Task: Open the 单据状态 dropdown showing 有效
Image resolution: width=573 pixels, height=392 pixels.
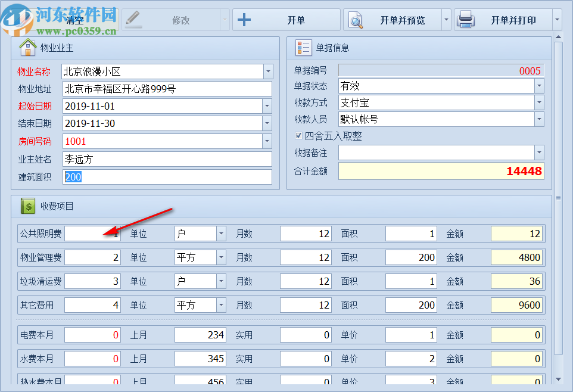Action: [540, 85]
